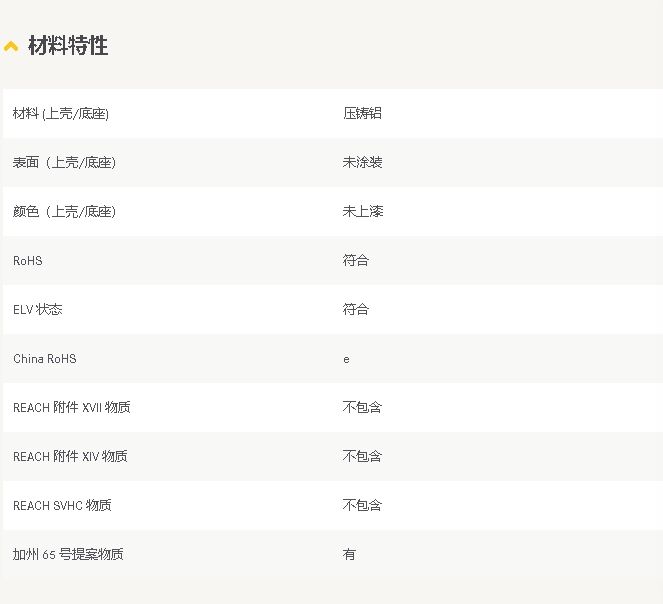
Task: Collapse the 材料特性 section chevron
Action: [11, 46]
